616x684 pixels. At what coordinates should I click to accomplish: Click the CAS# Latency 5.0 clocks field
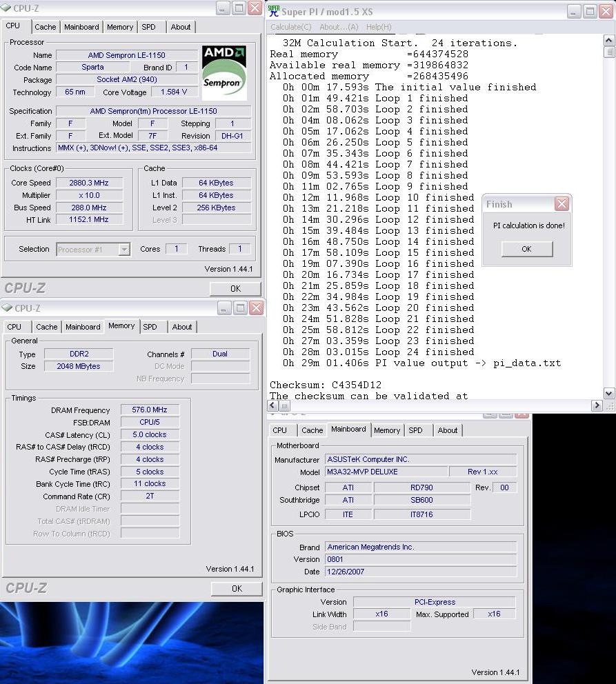(150, 434)
